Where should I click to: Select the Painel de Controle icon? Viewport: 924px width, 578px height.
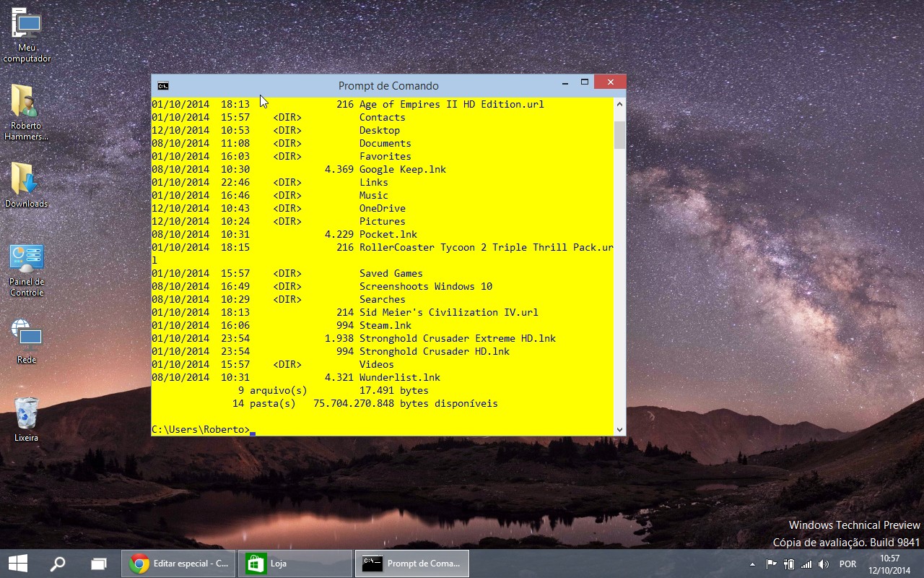click(x=27, y=270)
